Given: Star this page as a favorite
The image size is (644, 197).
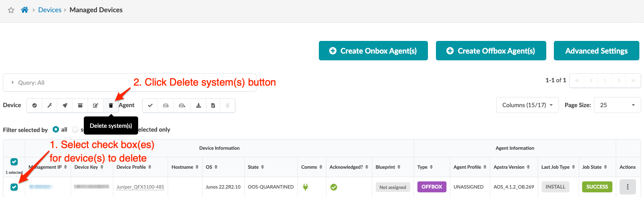Looking at the screenshot, I should click(x=11, y=10).
